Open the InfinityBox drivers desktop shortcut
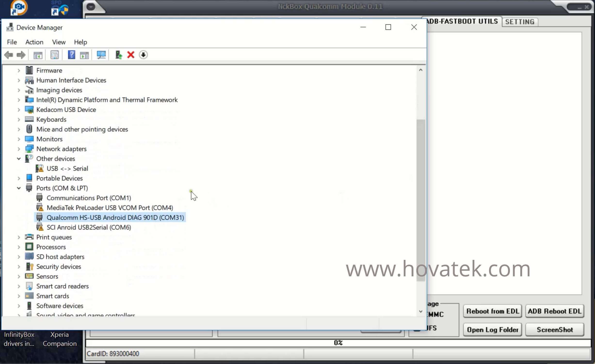The width and height of the screenshot is (595, 364). (19, 339)
